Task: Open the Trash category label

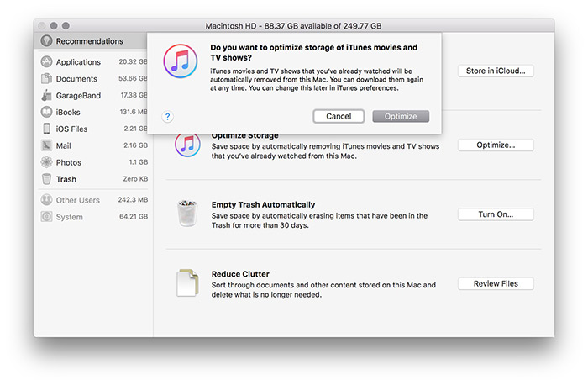Action: point(66,179)
